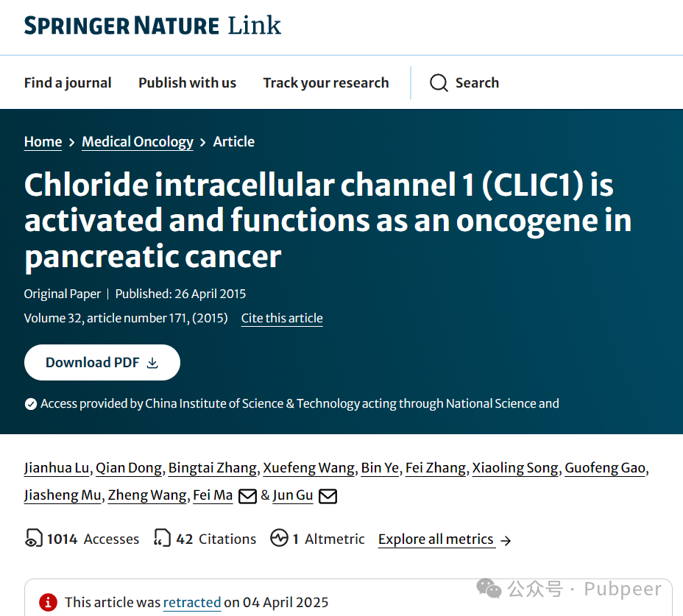Open author Zheng Wang's details
The width and height of the screenshot is (683, 616).
[147, 495]
